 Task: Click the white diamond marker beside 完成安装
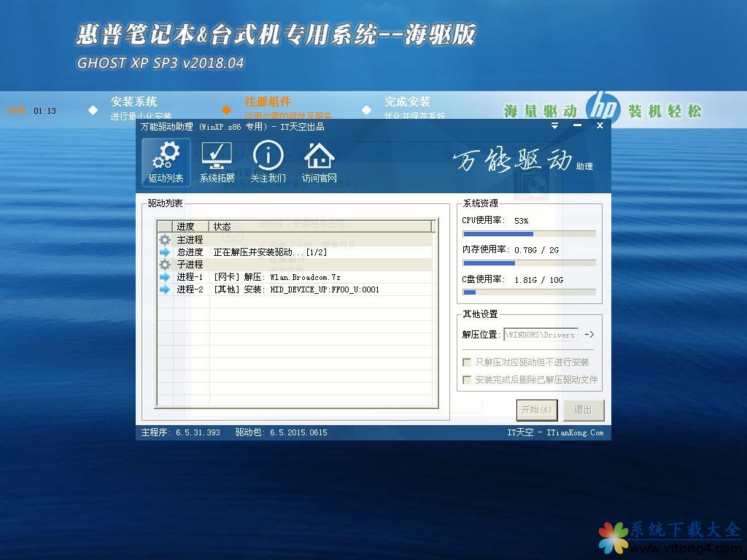366,110
